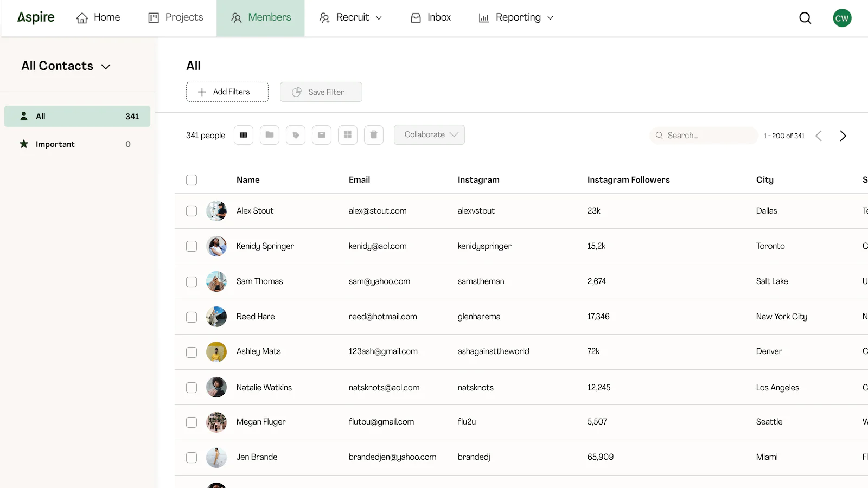Click the trash delete icon
Image resolution: width=868 pixels, height=488 pixels.
(374, 135)
